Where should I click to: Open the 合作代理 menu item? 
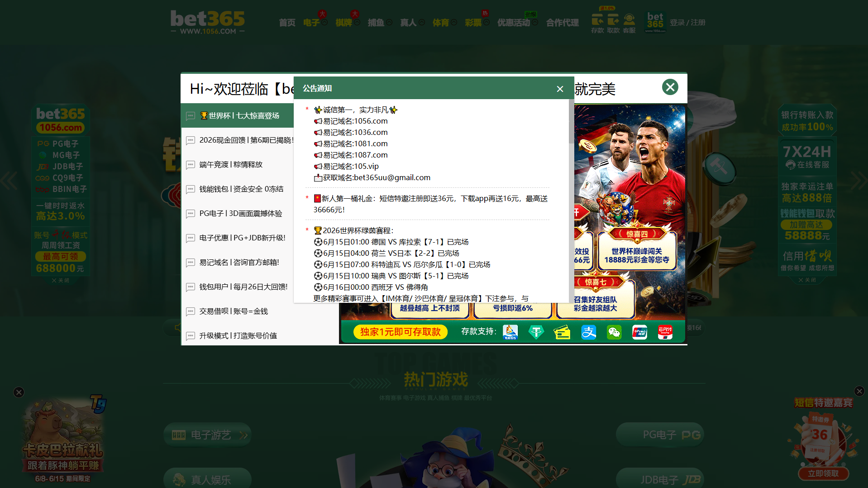point(562,23)
